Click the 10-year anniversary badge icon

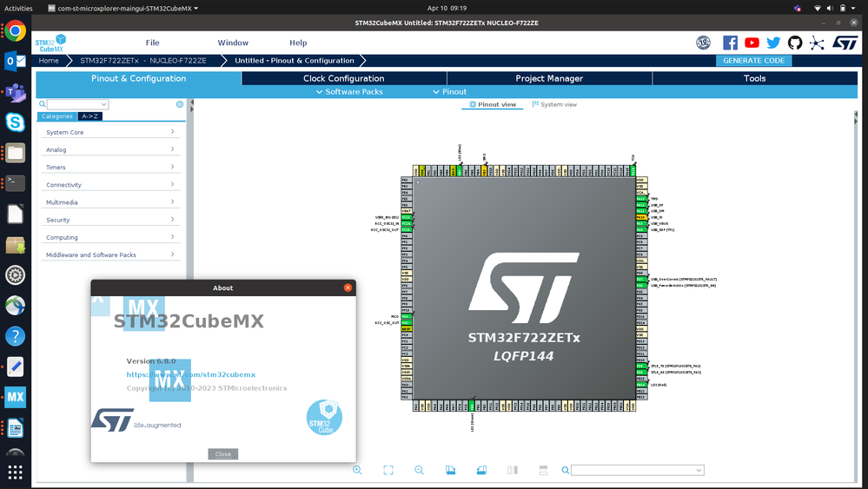coord(704,43)
